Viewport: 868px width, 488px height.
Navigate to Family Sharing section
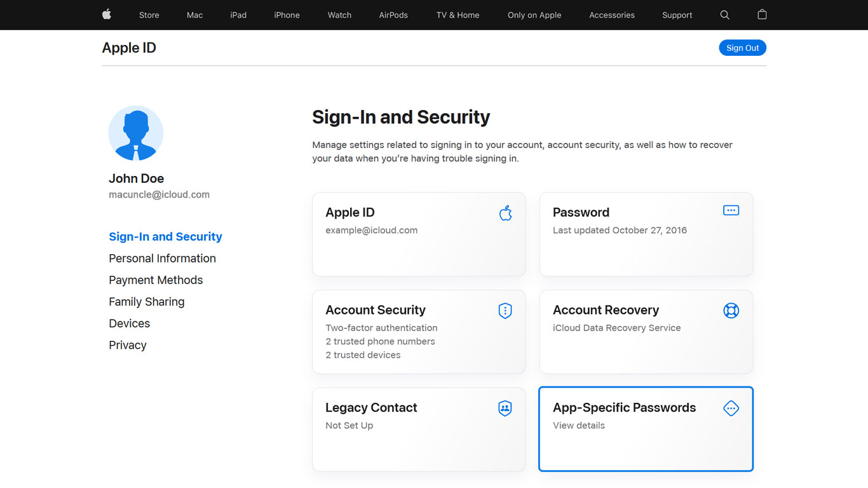(x=146, y=302)
